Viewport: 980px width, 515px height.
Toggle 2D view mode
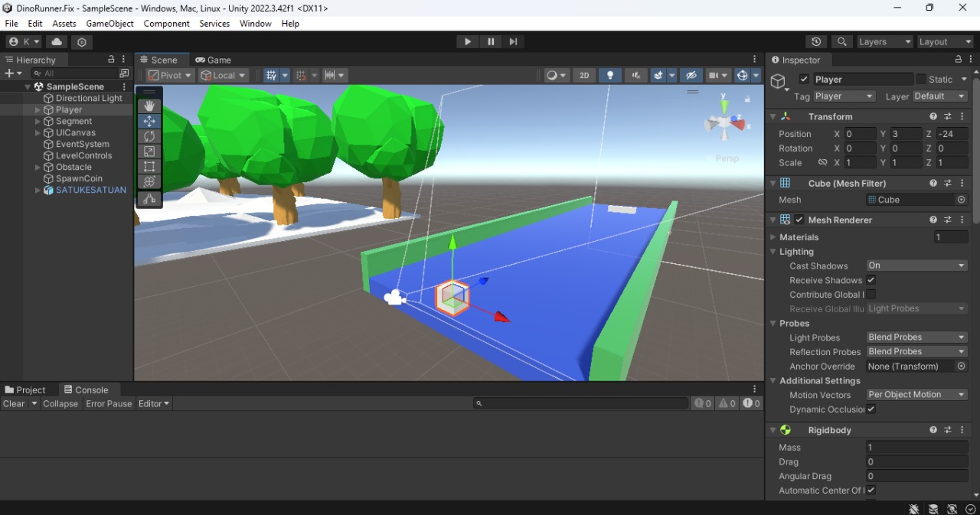click(x=584, y=75)
